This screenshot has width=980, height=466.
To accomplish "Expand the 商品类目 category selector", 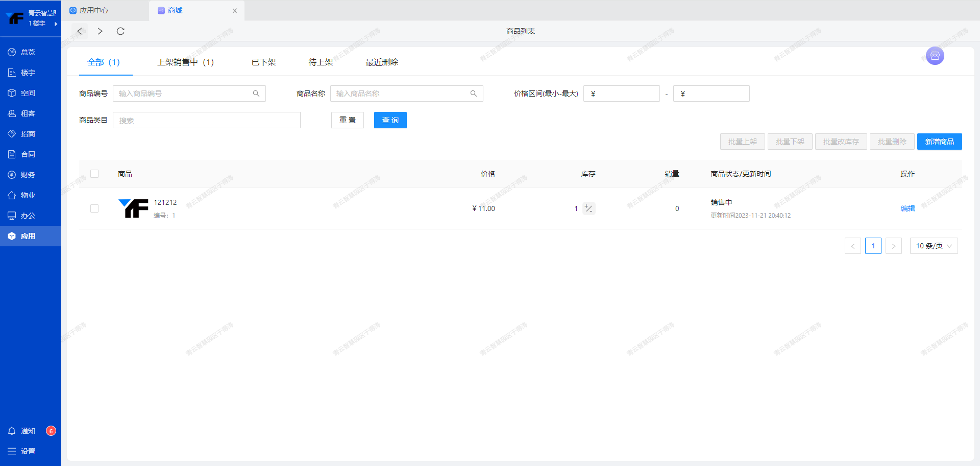I will (206, 120).
